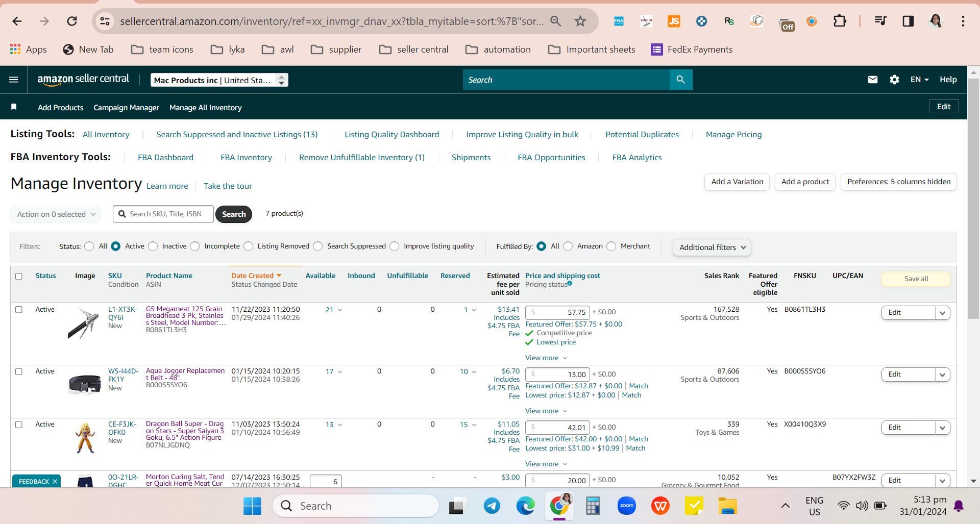Viewport: 980px width, 524px height.
Task: Click the magnifier button in Seller Central search
Action: point(680,80)
